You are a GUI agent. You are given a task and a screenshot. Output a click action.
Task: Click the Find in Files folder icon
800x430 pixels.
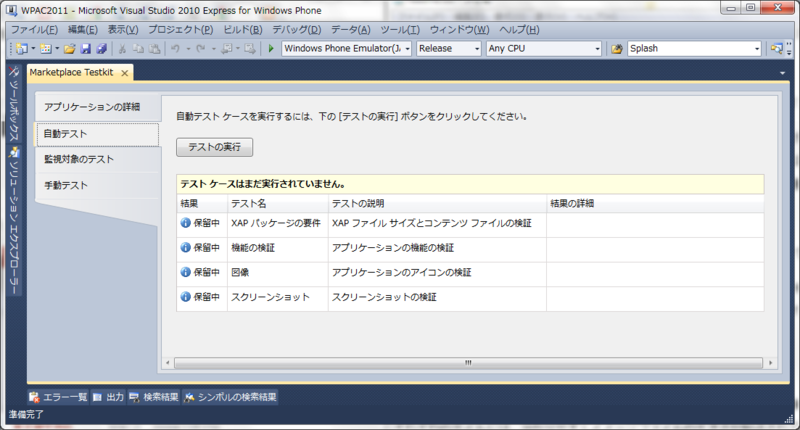point(617,48)
